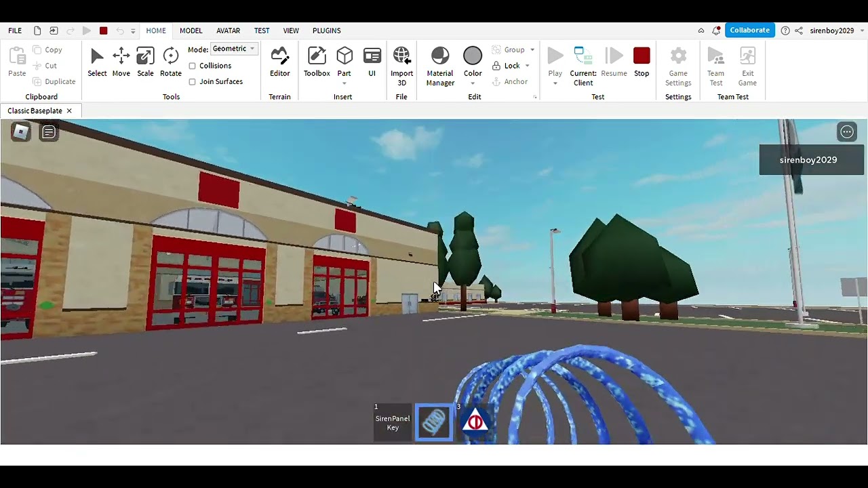Screen dimensions: 868x488
Task: Open the three-dots menu in viewport
Action: [x=847, y=132]
